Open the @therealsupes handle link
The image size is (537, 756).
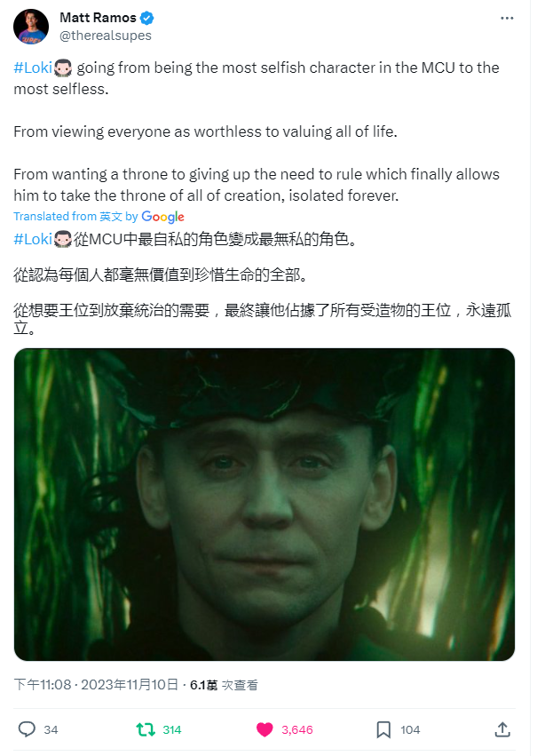(106, 36)
